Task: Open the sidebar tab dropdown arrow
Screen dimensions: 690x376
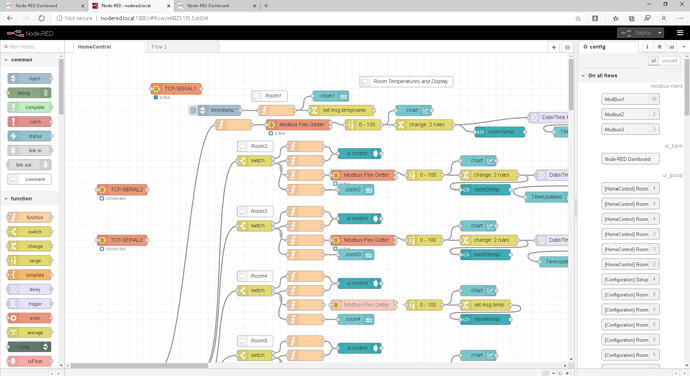Action: pos(683,47)
